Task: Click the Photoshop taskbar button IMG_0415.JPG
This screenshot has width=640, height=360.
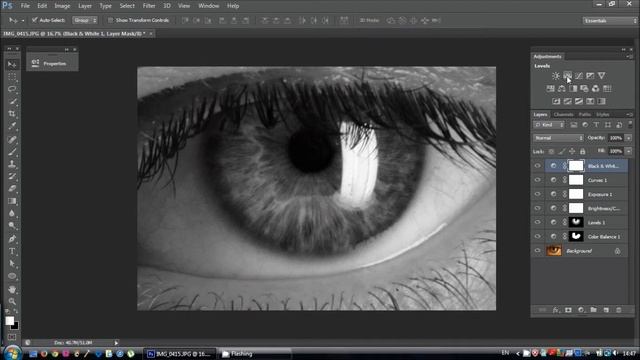Action: click(x=180, y=354)
